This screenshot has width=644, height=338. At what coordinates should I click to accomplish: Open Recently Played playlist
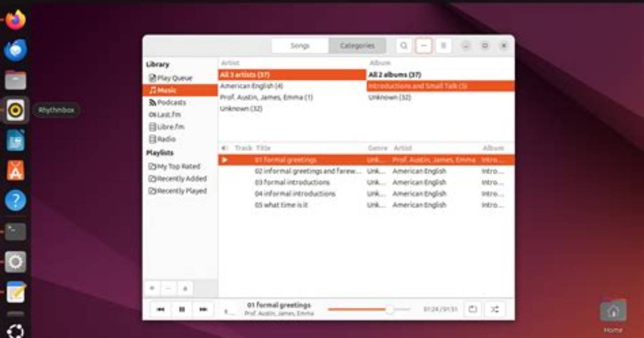[180, 191]
